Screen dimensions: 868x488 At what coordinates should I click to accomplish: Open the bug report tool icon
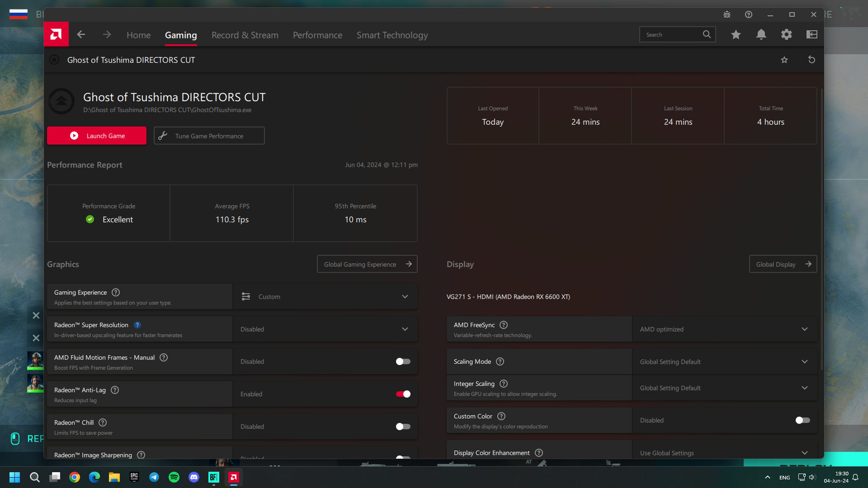pos(726,14)
